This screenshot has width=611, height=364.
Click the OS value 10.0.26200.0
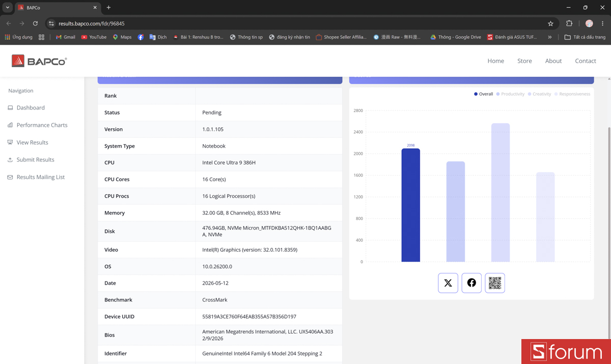[x=217, y=266]
